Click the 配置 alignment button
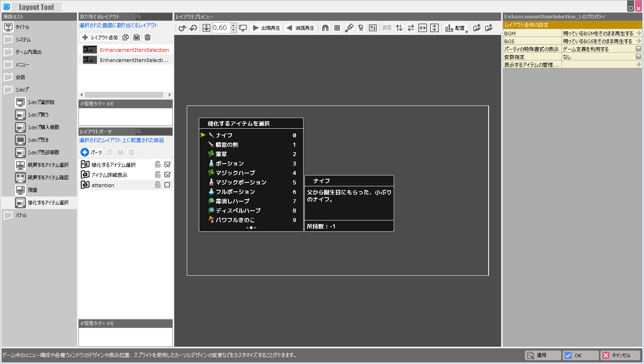This screenshot has height=364, width=644. 455,28
